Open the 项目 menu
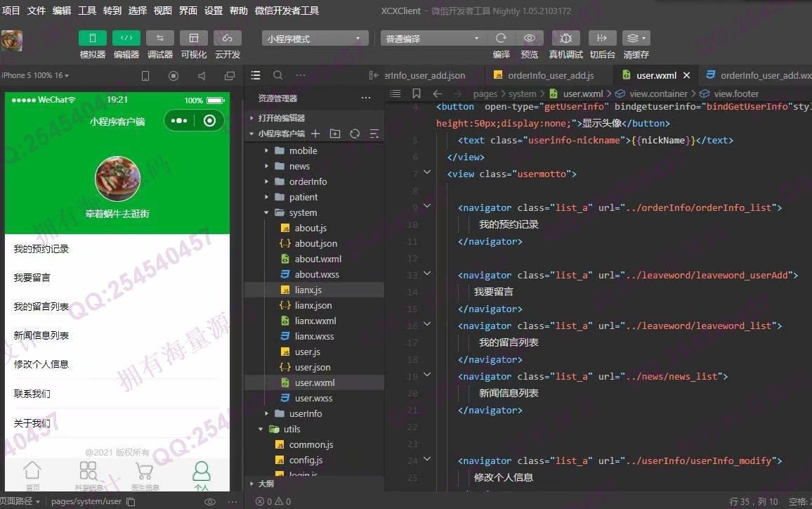The image size is (812, 509). pyautogui.click(x=11, y=11)
